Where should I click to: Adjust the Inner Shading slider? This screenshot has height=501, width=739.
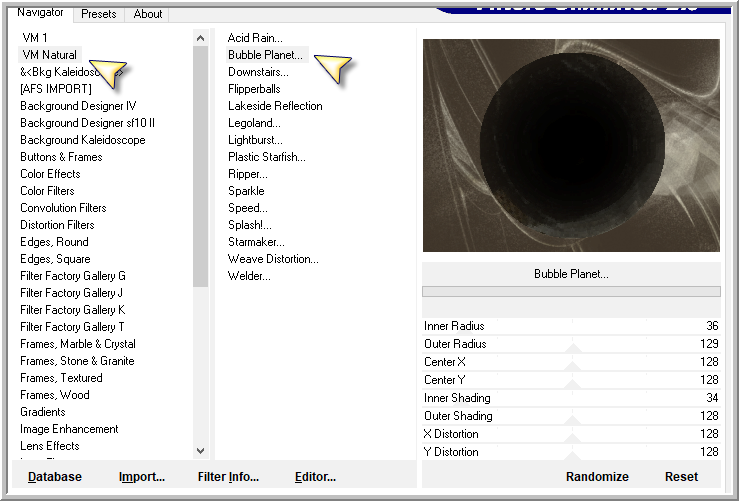[571, 398]
